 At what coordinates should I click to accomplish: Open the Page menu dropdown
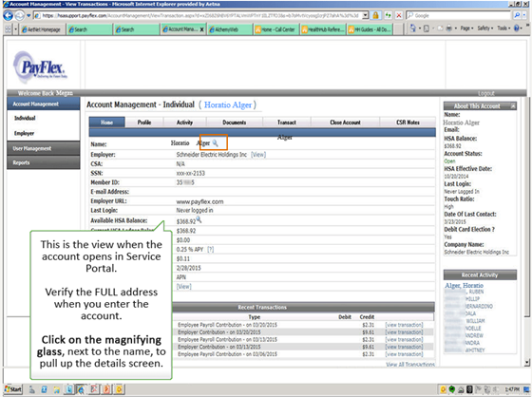tap(467, 28)
